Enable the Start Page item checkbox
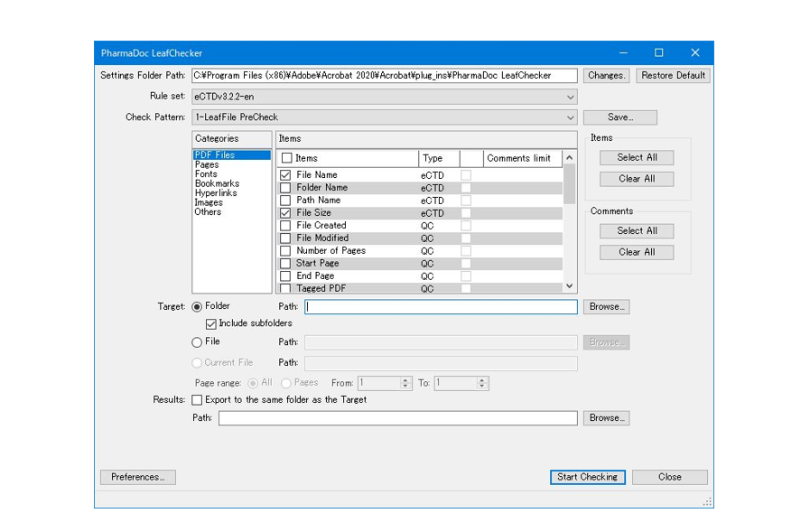 [x=285, y=264]
